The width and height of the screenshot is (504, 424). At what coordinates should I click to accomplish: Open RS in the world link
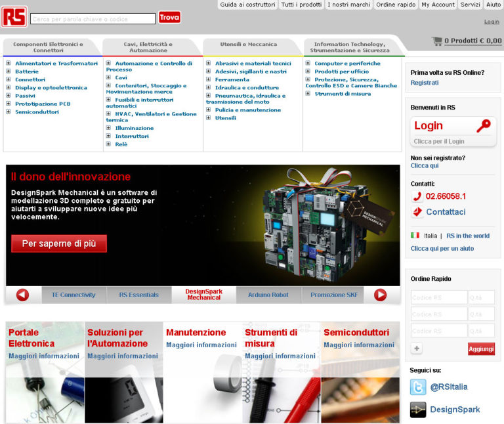tap(468, 236)
